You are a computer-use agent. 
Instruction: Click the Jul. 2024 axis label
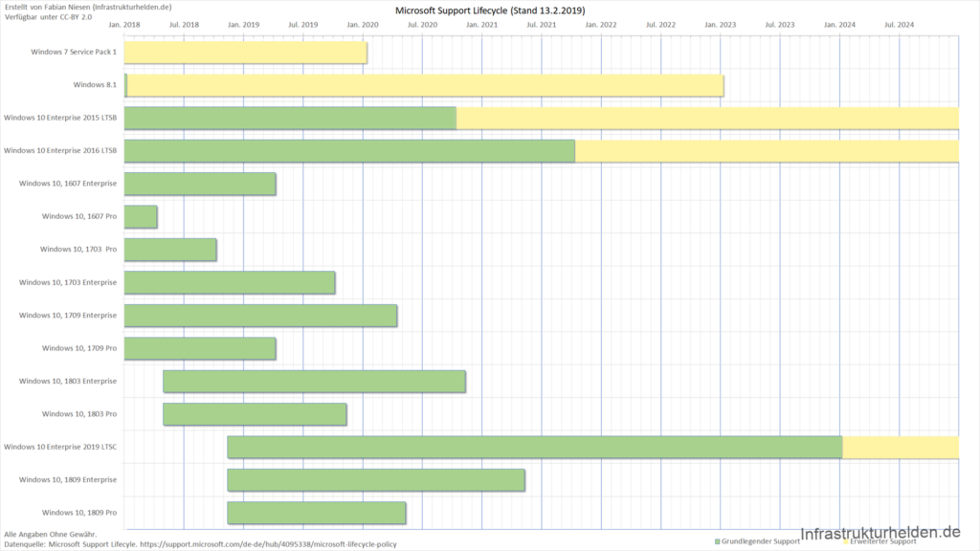899,25
